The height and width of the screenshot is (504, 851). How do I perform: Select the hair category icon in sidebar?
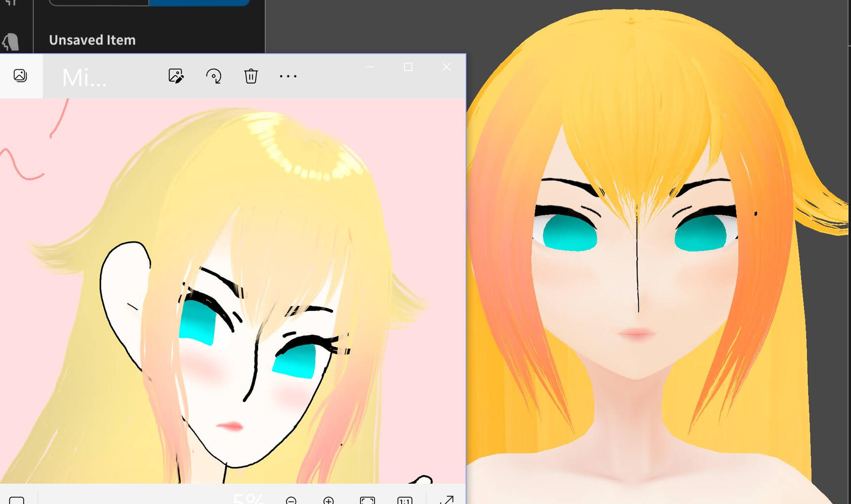click(11, 42)
